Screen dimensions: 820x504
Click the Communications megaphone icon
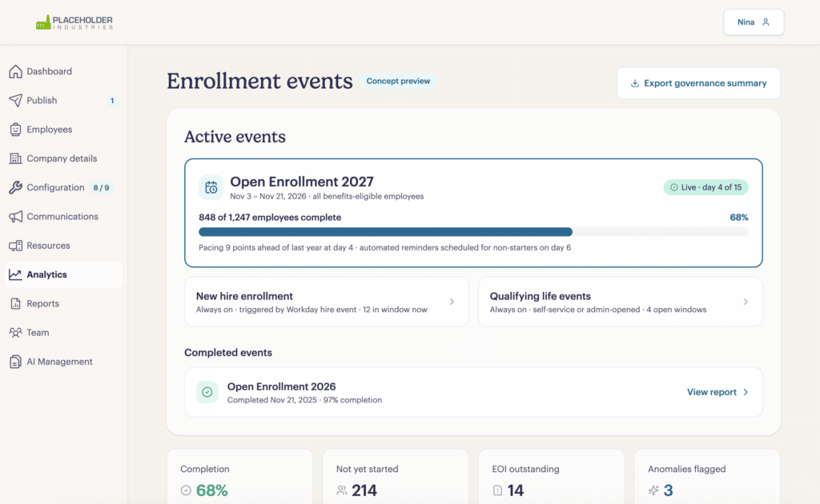click(16, 217)
